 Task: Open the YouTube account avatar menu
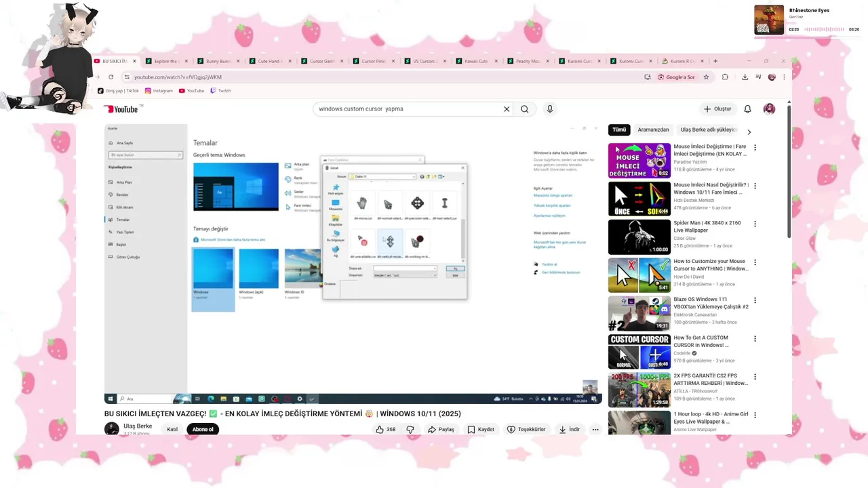[769, 109]
